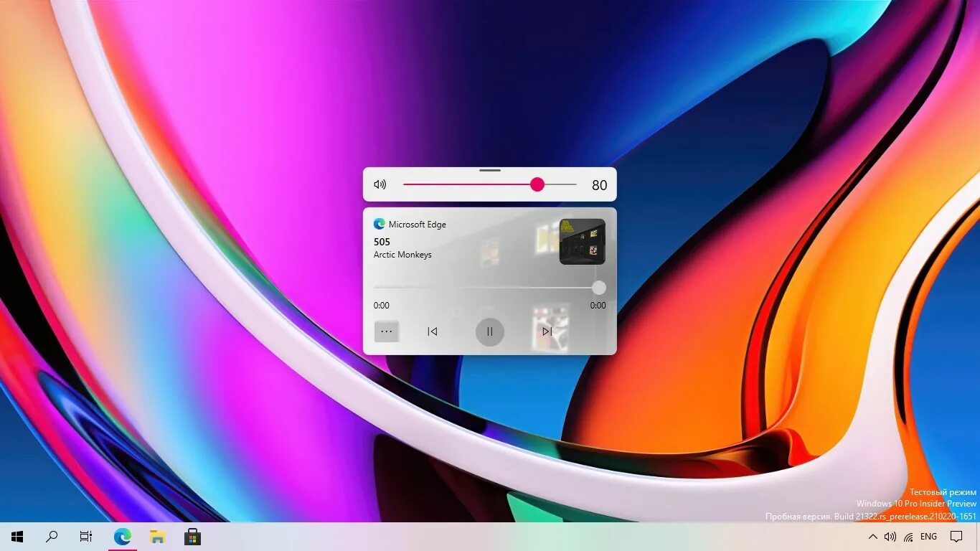980x551 pixels.
Task: Click the volume slider thumb at 80
Action: click(x=537, y=184)
